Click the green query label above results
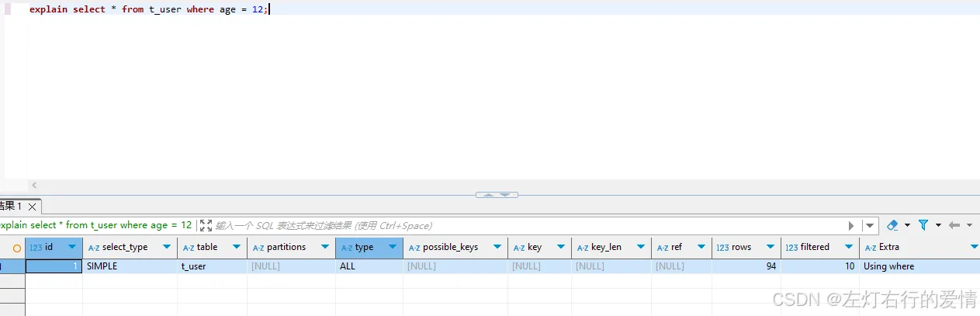Viewport: 980px width, 316px height. pyautogui.click(x=95, y=225)
